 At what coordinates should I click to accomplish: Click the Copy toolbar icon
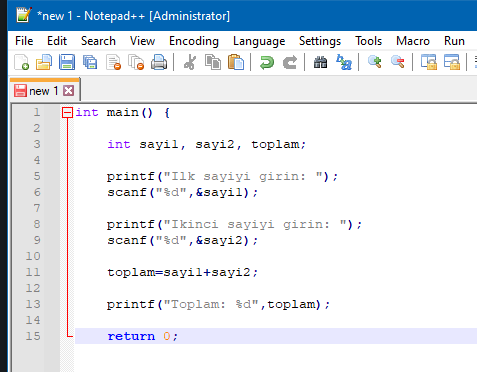213,62
